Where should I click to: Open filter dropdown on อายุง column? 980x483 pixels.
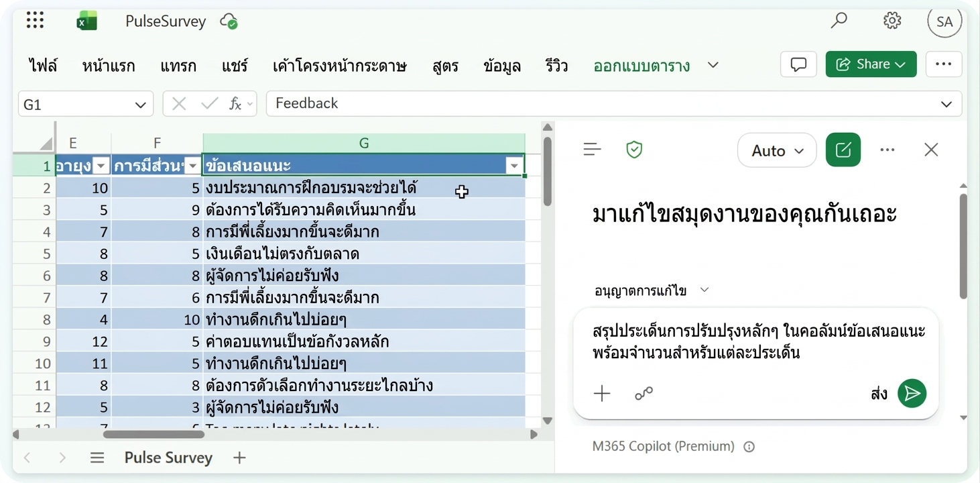(101, 165)
